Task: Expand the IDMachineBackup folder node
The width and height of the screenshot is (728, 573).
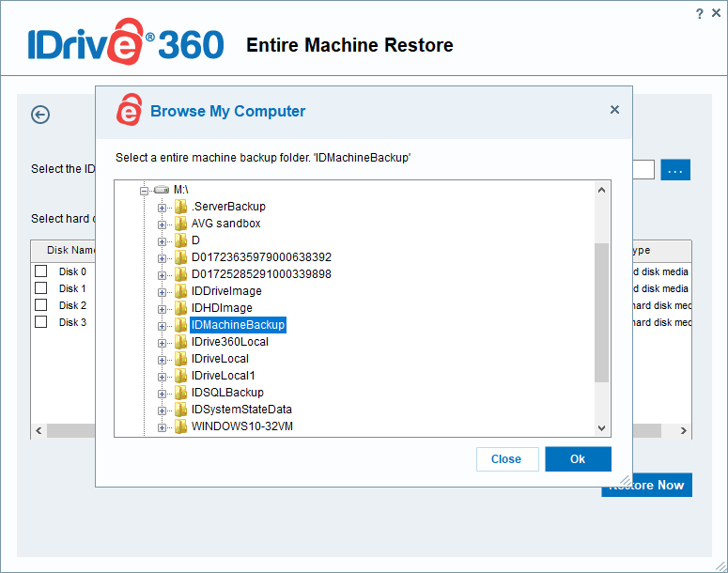Action: click(162, 325)
